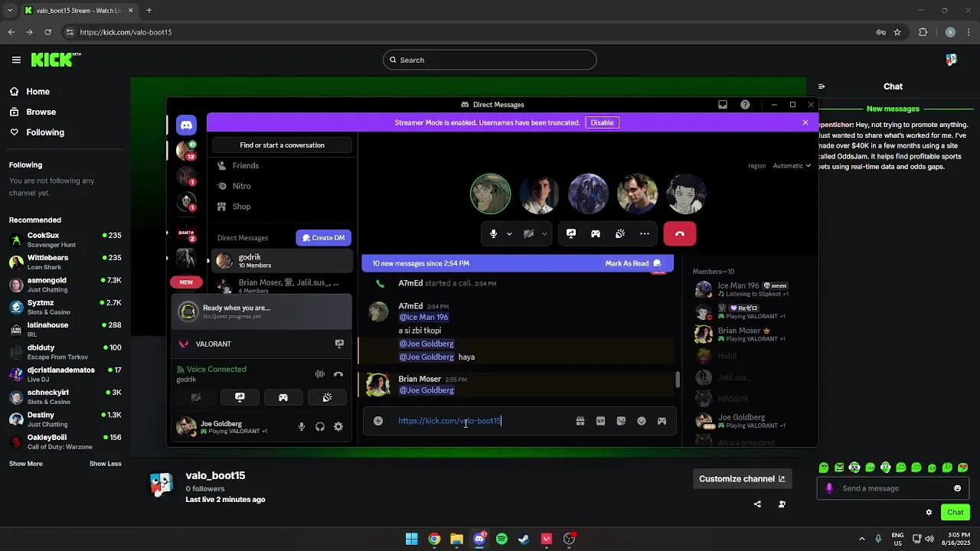Disable Streamer Mode from the banner
This screenshot has height=551, width=980.
pyautogui.click(x=602, y=122)
